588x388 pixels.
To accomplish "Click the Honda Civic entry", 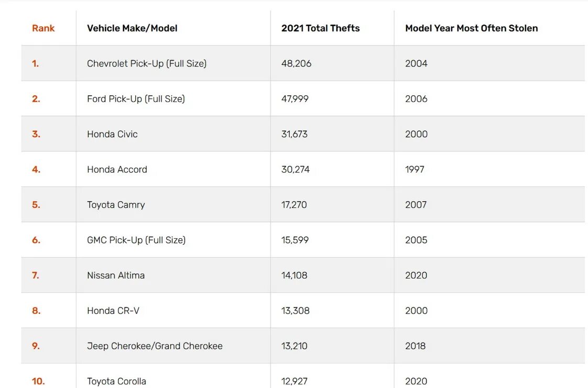I will [x=112, y=134].
